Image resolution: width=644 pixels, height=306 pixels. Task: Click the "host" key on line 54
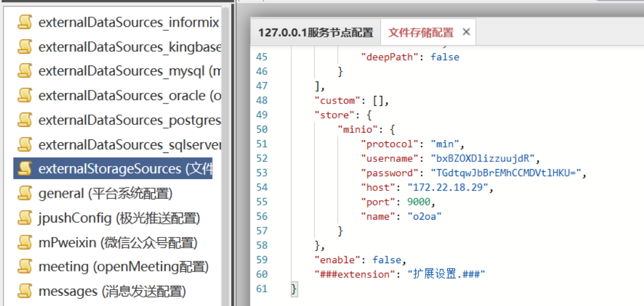378,188
